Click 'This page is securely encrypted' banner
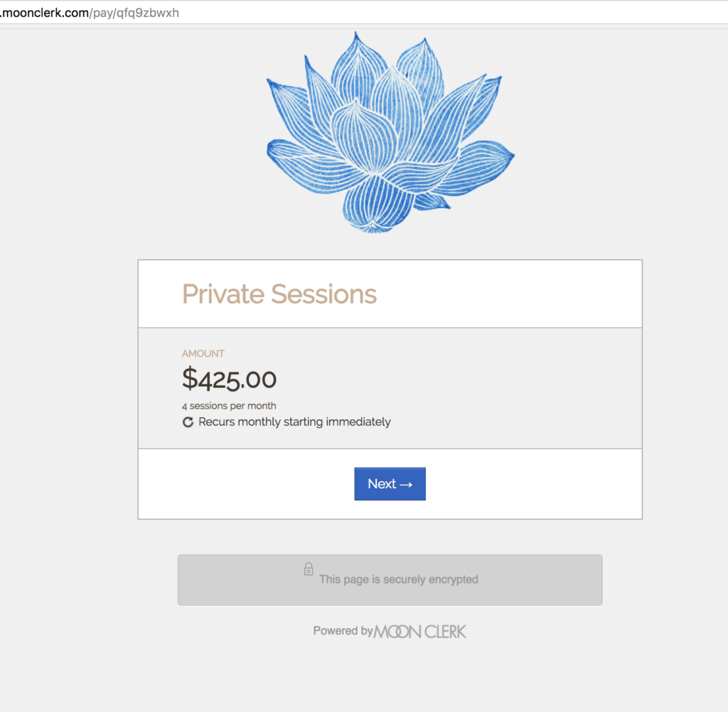 pos(390,580)
